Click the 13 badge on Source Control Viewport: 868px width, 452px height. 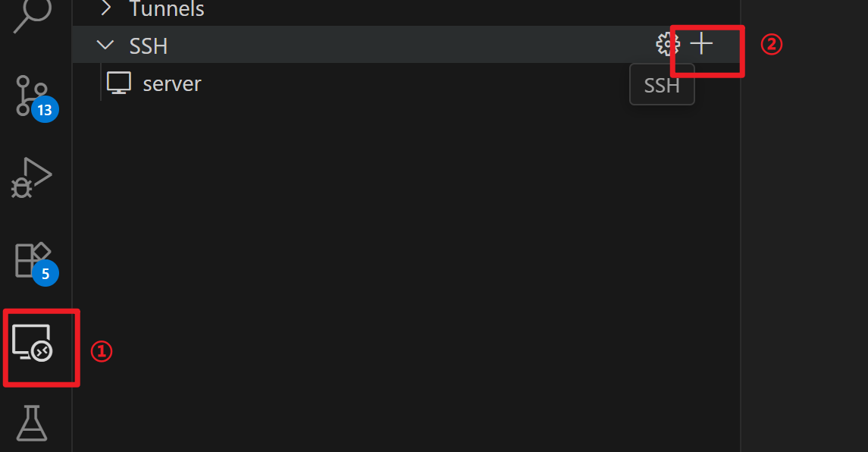pos(45,109)
